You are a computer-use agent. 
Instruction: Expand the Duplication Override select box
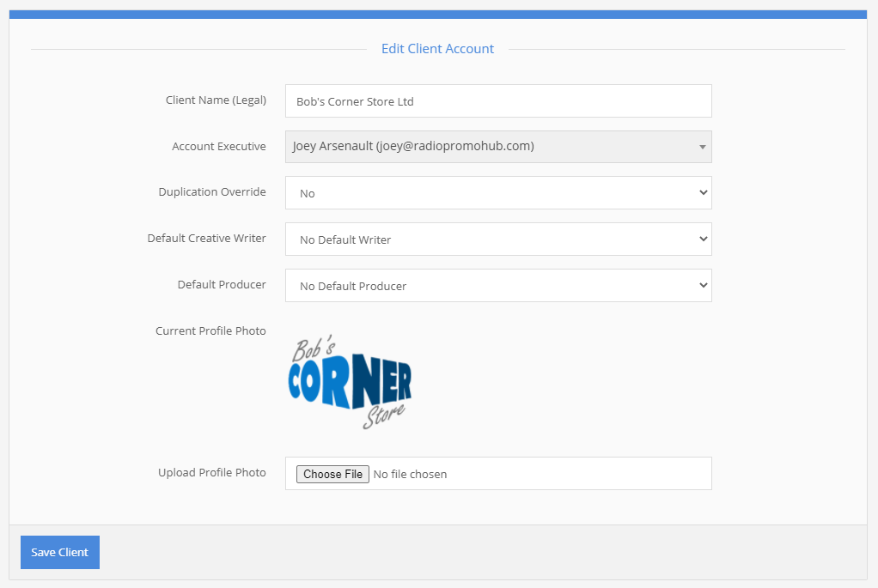click(490, 193)
